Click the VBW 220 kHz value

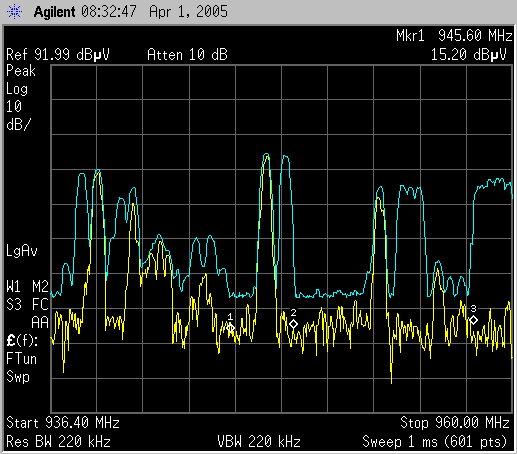click(x=259, y=442)
